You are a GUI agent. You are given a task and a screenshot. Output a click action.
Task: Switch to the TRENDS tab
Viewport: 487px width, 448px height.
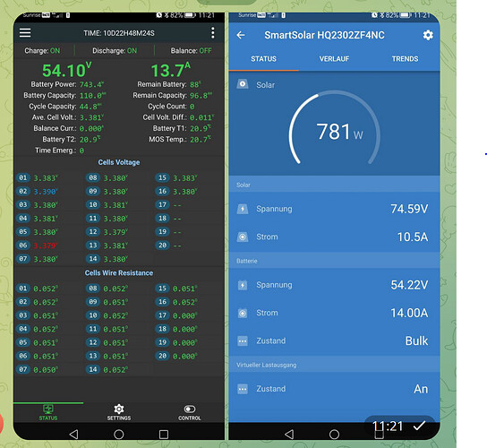click(405, 59)
